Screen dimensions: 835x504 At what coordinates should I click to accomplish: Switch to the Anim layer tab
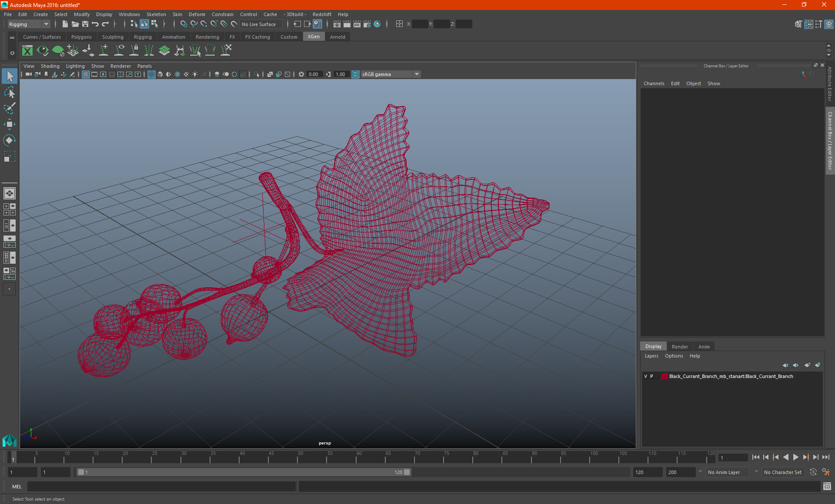704,347
